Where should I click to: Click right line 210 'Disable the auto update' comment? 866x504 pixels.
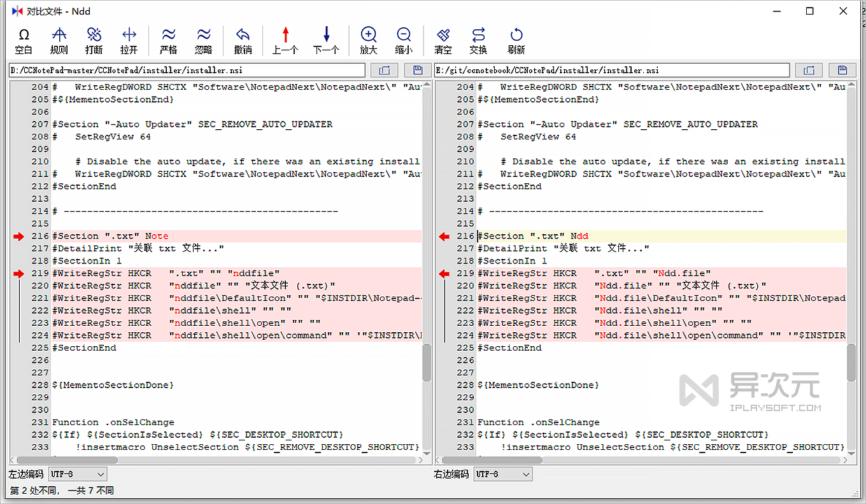(673, 162)
